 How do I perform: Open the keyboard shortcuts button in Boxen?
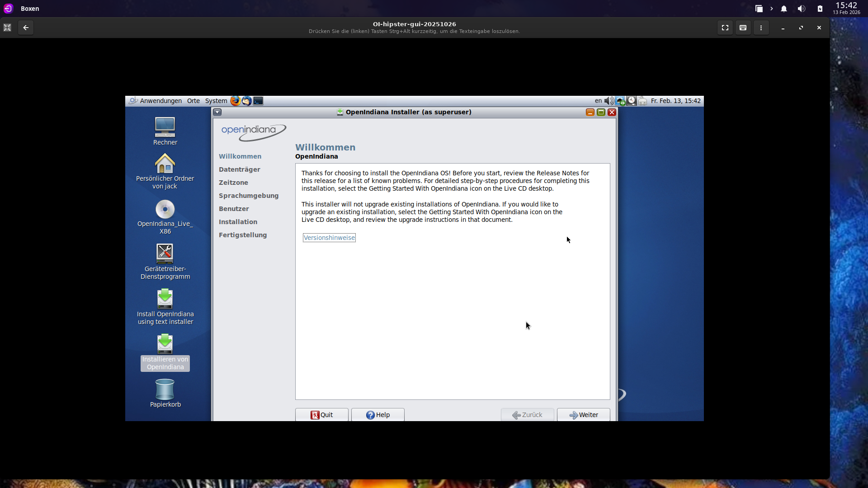(x=743, y=28)
